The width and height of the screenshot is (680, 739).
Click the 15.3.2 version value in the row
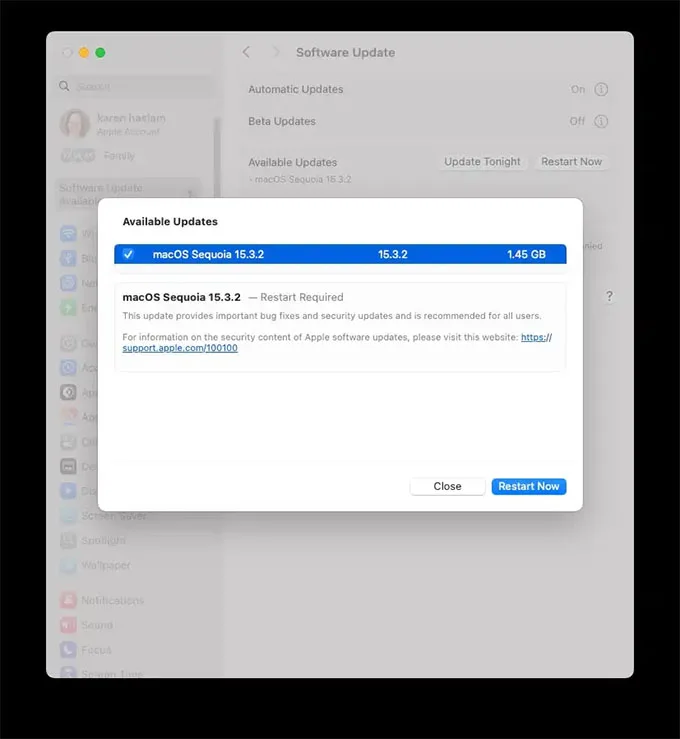393,255
